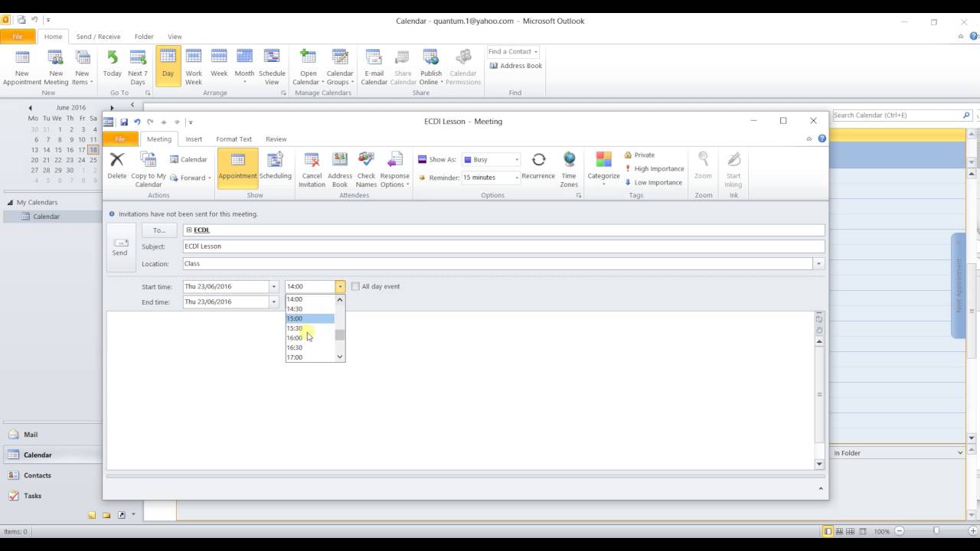Screen dimensions: 980x551
Task: Expand Forward button dropdown
Action: point(209,178)
